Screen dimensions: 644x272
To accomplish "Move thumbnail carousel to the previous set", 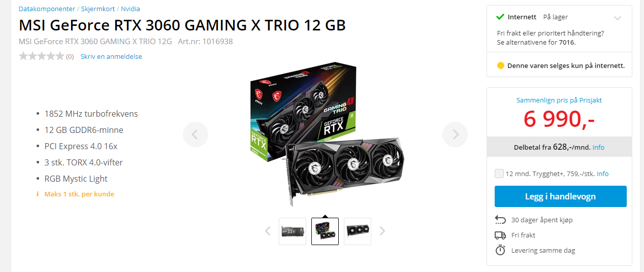I will pyautogui.click(x=268, y=231).
